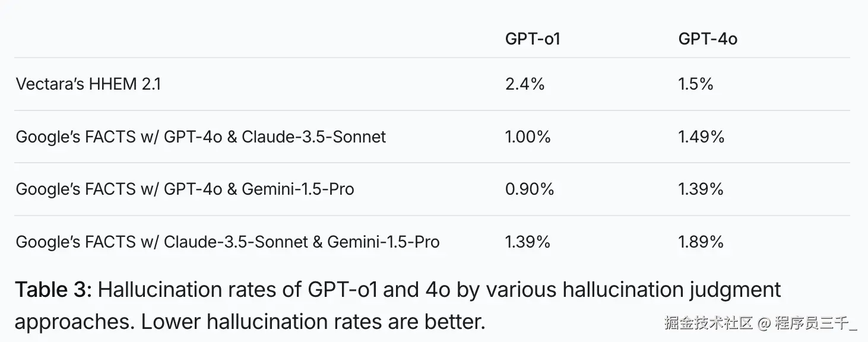Select the Claude-3.5-Sonnet & Gemini-1.5-Pro row label
The image size is (868, 342).
227,242
